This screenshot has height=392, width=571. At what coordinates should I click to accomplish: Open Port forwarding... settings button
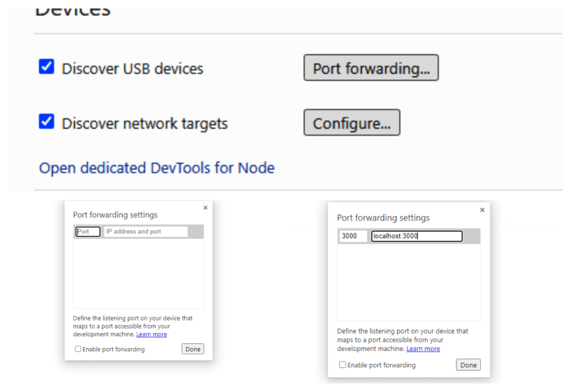point(371,67)
